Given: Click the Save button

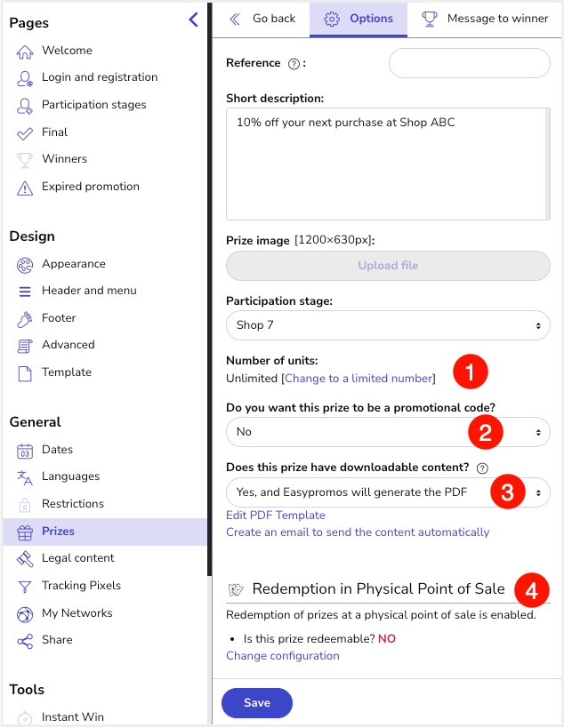Looking at the screenshot, I should tap(257, 703).
